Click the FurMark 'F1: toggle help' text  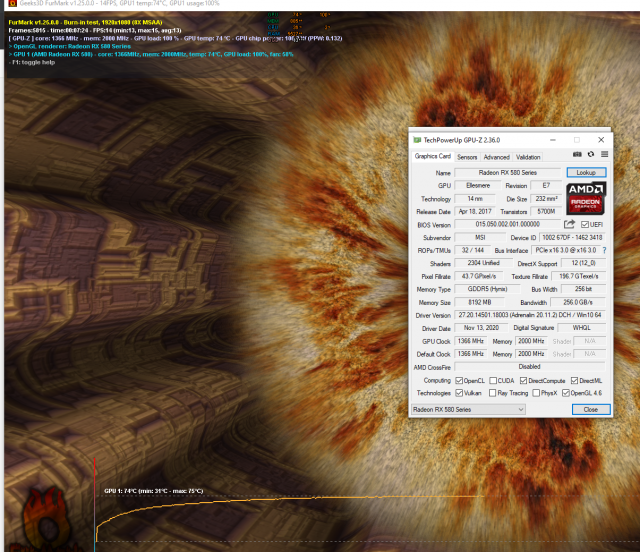pyautogui.click(x=32, y=62)
